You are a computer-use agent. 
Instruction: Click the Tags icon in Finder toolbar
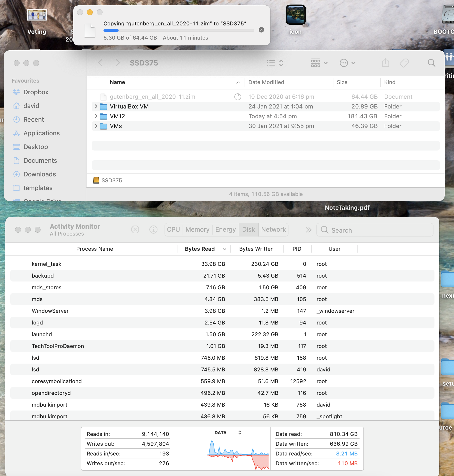pos(404,63)
